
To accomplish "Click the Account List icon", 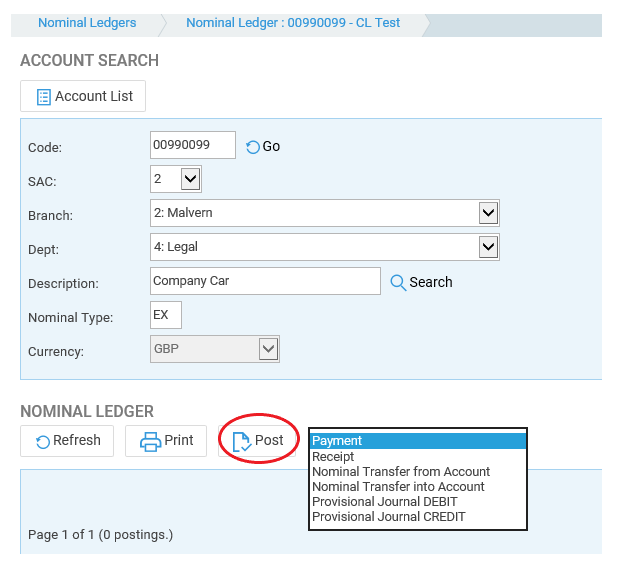I will pos(44,97).
